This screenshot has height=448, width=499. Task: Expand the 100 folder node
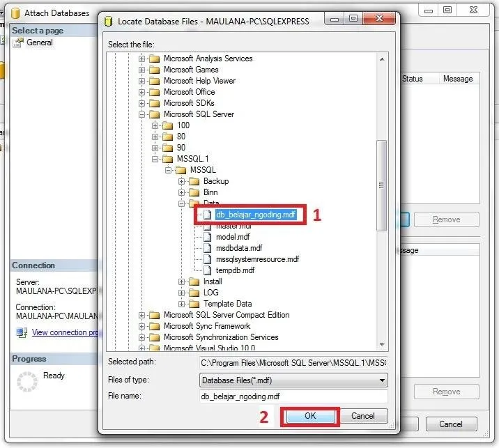155,125
